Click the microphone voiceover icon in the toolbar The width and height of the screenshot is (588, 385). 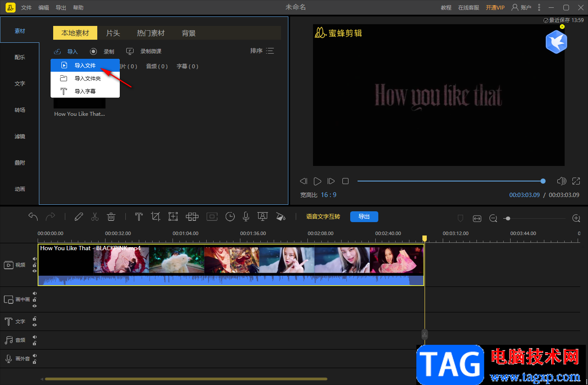[246, 216]
